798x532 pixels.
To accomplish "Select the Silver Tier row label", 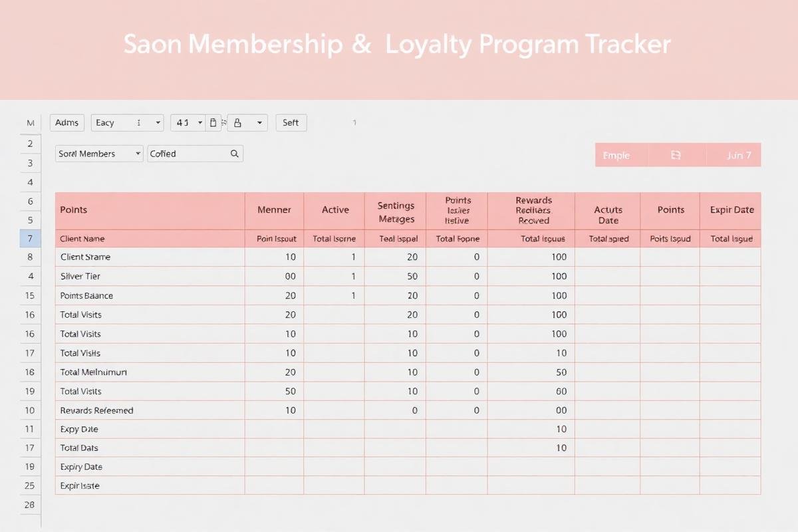I will (80, 276).
